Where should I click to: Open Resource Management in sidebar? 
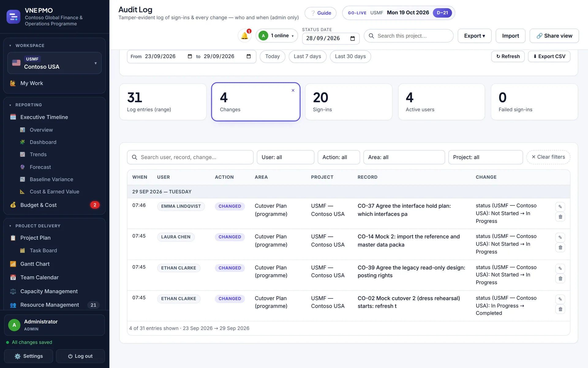[55, 305]
